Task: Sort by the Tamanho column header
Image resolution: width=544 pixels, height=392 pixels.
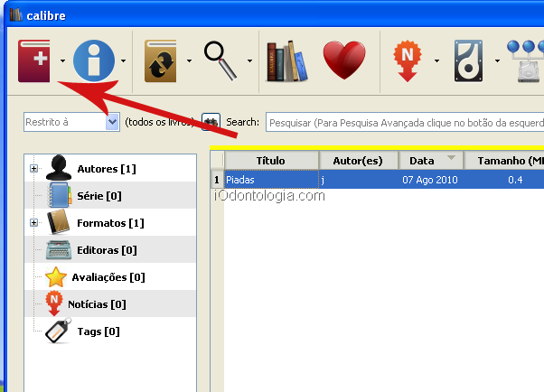Action: click(x=504, y=161)
